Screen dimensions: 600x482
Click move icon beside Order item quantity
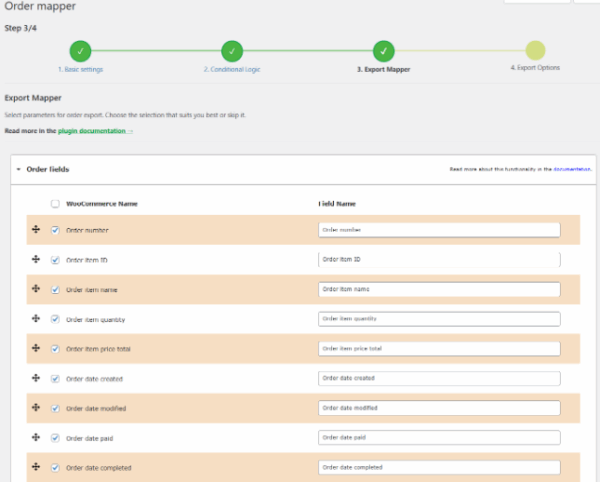pos(36,319)
